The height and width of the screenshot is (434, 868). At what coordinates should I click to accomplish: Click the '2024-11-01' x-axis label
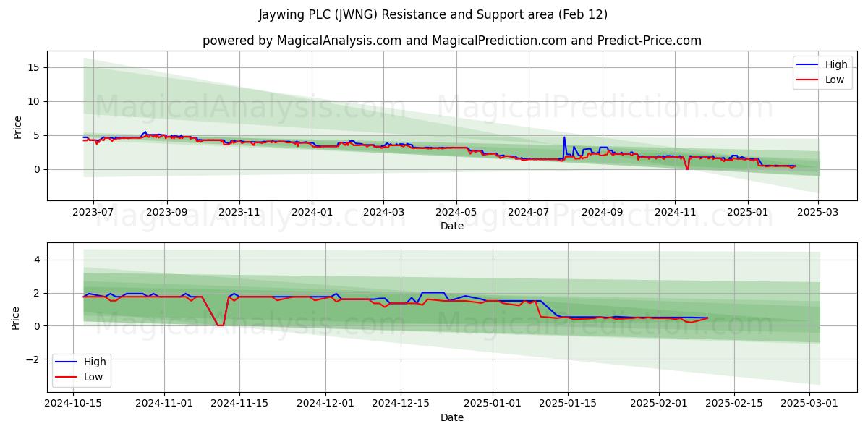tap(165, 404)
